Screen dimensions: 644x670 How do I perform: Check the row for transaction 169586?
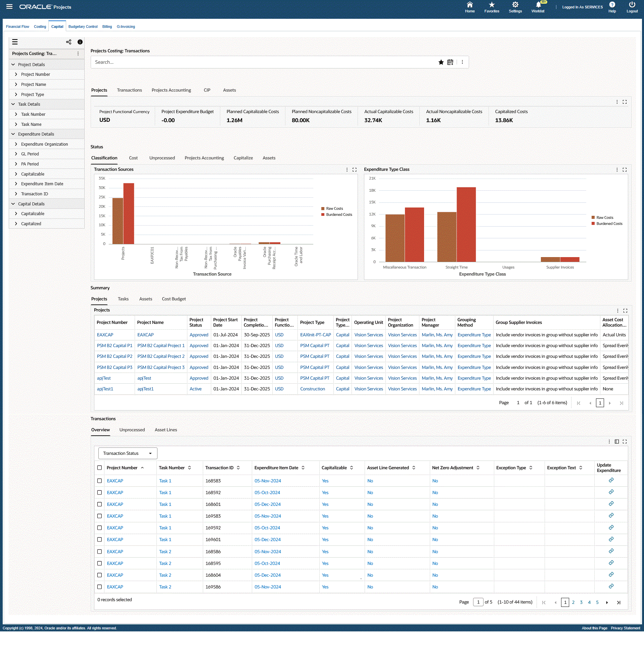tap(99, 587)
